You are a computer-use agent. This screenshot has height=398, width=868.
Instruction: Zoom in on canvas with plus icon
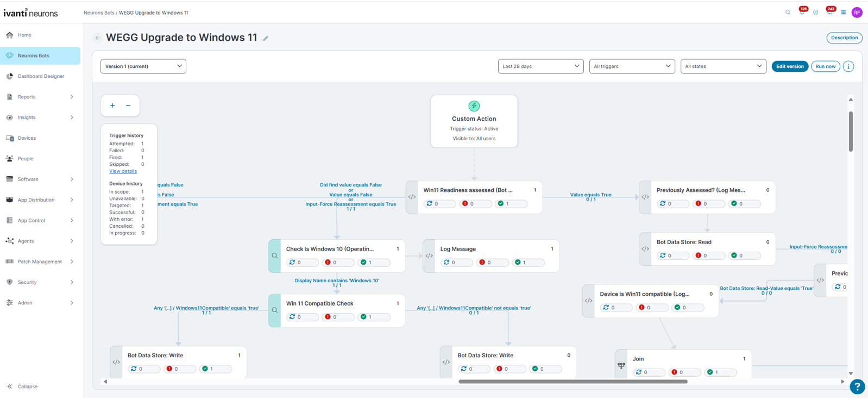tap(112, 105)
